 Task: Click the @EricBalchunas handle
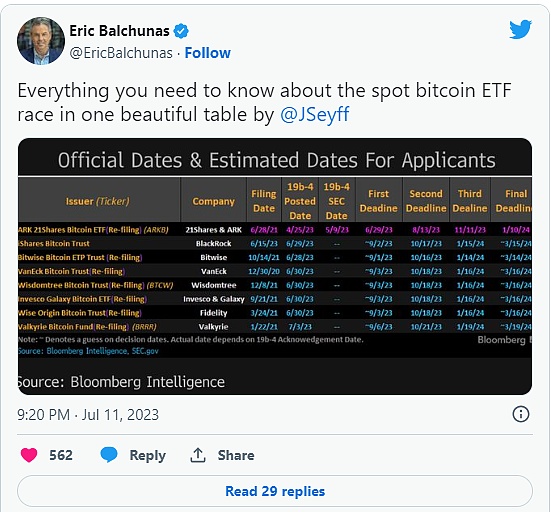(121, 53)
